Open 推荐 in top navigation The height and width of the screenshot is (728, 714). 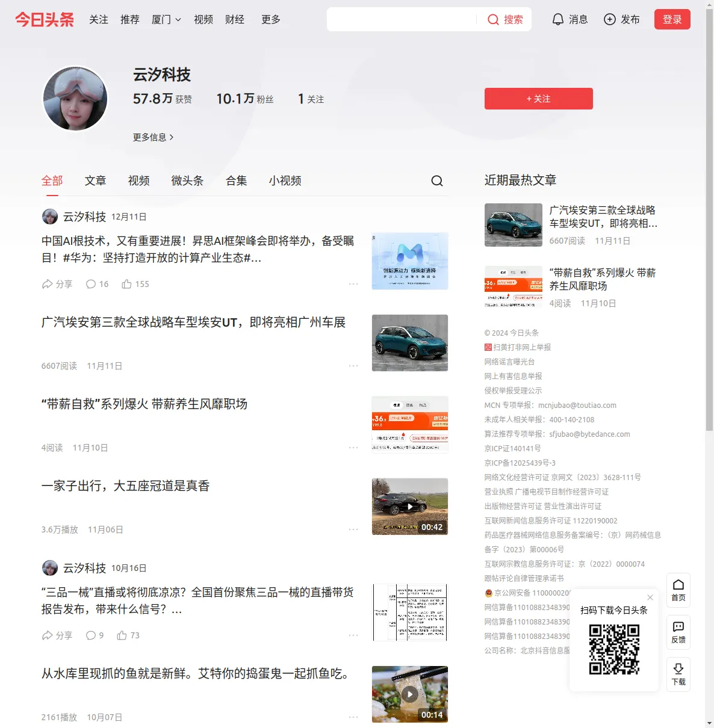click(130, 19)
